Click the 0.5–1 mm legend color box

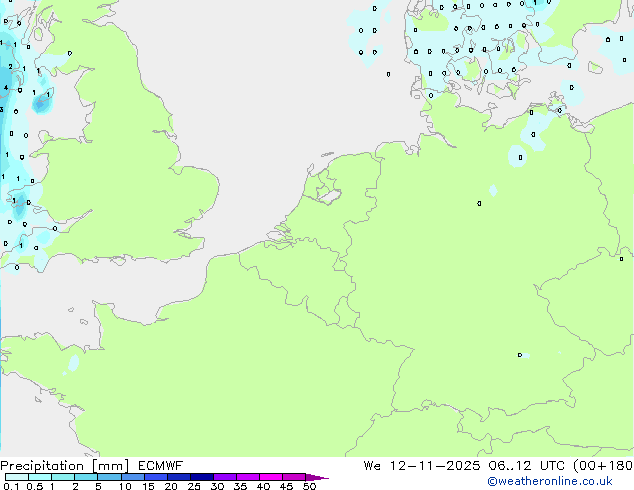coord(40,477)
